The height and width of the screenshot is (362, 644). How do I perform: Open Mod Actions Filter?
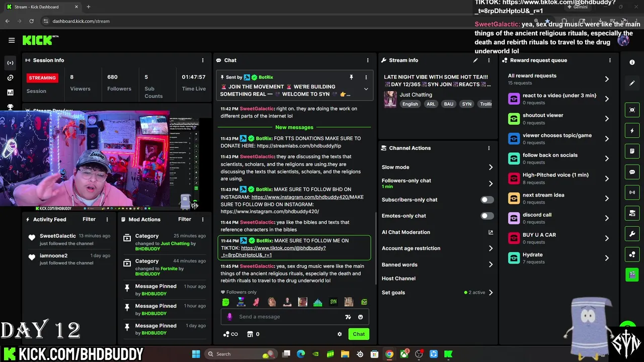tap(185, 219)
